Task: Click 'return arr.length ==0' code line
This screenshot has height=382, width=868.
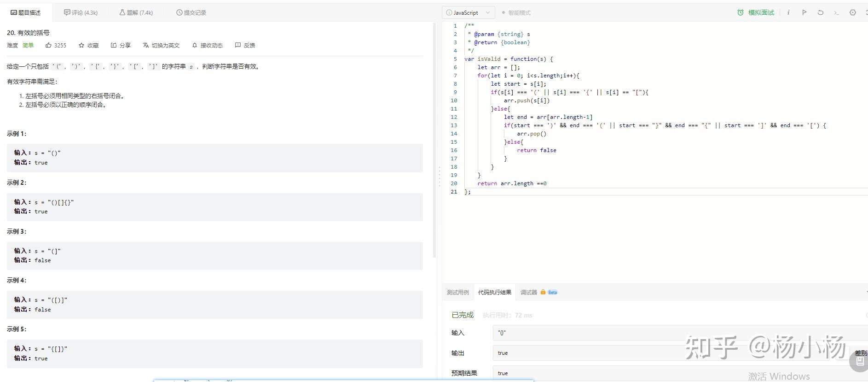Action: 512,183
